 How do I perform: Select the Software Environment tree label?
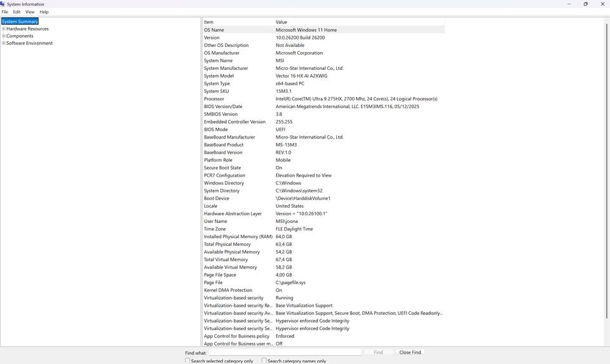pyautogui.click(x=30, y=43)
